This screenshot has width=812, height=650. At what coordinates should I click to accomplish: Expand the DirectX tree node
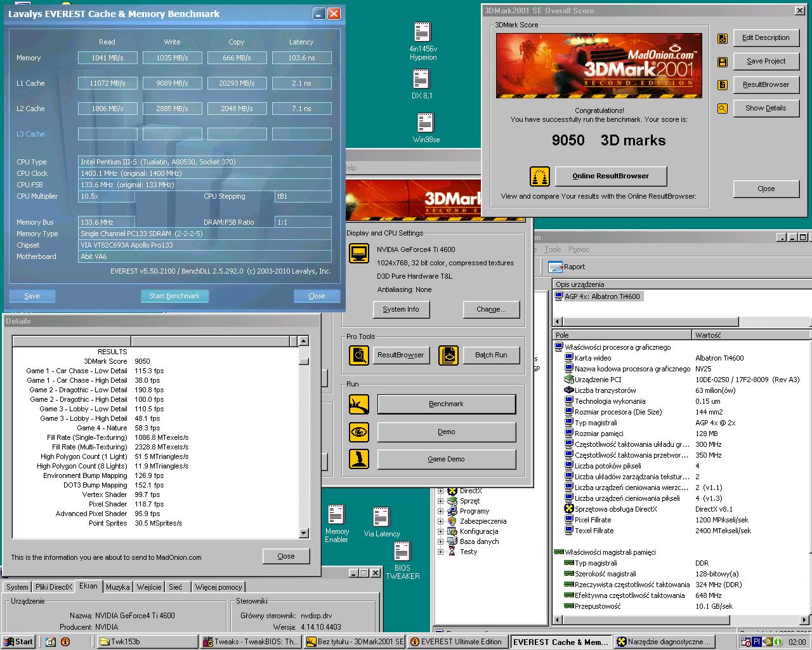(x=440, y=491)
